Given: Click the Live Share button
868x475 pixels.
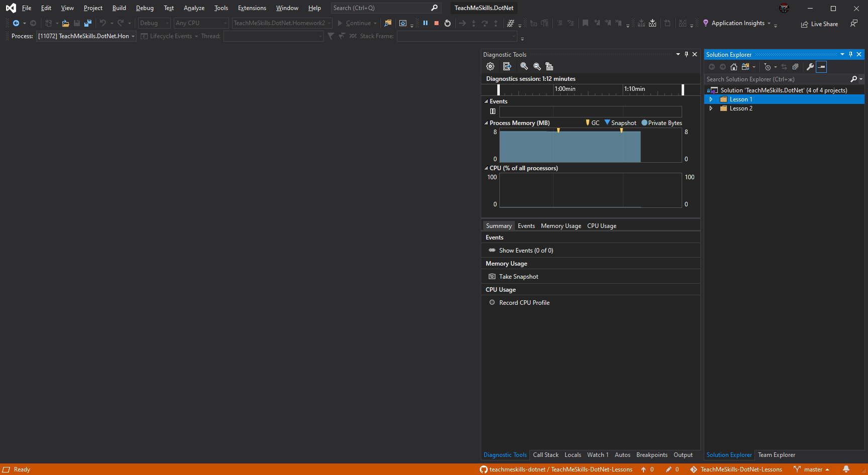Looking at the screenshot, I should pos(820,24).
